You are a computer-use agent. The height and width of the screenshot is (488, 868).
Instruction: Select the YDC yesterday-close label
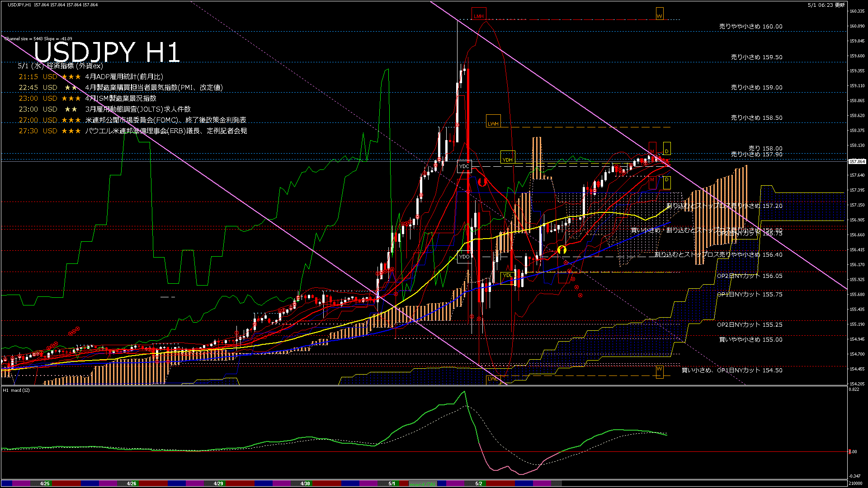(x=464, y=166)
